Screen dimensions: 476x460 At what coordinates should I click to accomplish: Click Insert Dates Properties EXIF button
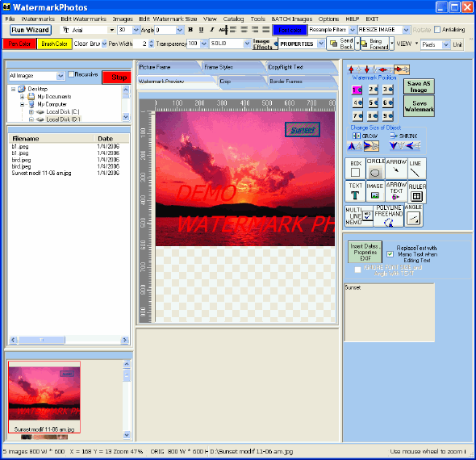tap(365, 252)
